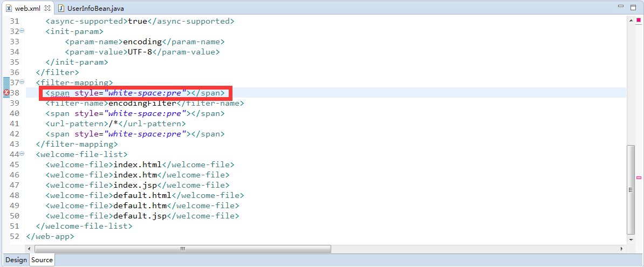644x267 pixels.
Task: Click the scroll up arrow
Action: (631, 20)
